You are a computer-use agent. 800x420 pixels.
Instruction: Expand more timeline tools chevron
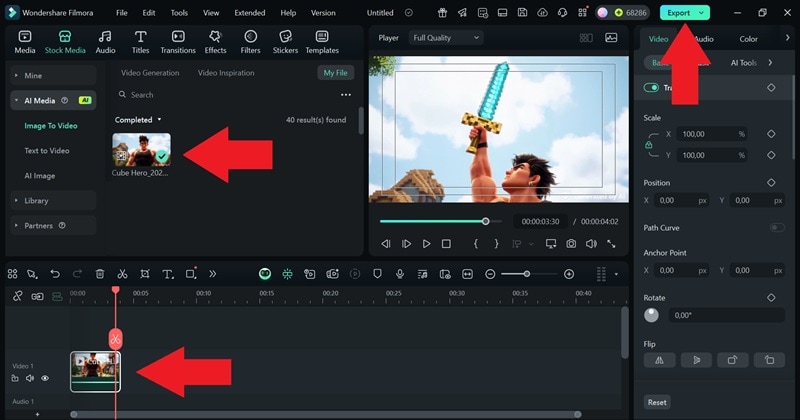[212, 274]
